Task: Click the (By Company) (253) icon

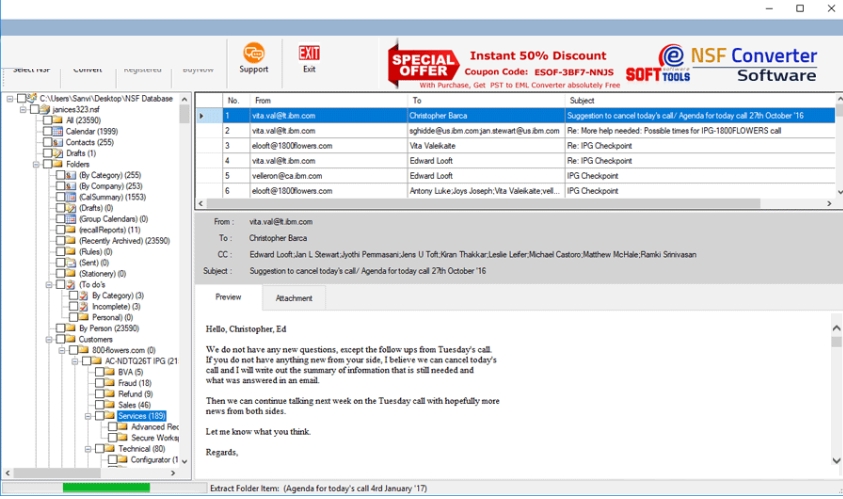Action: pos(70,186)
